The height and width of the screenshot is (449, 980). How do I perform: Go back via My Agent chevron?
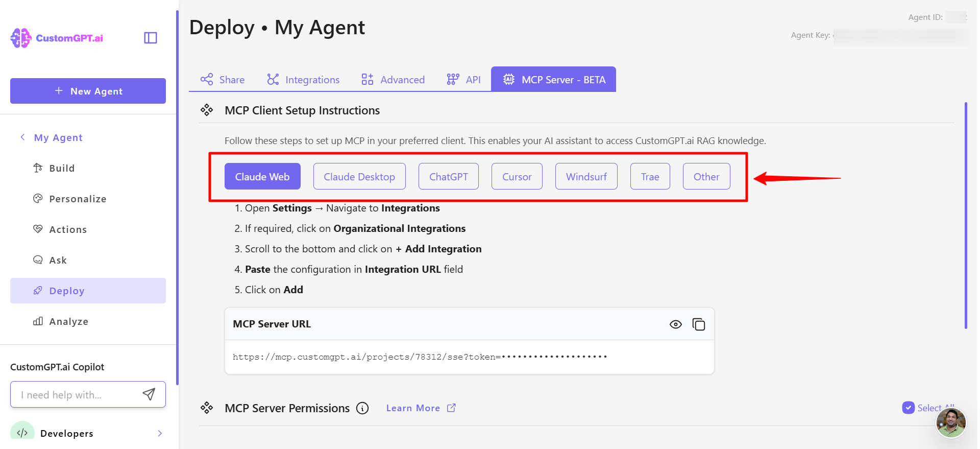22,137
